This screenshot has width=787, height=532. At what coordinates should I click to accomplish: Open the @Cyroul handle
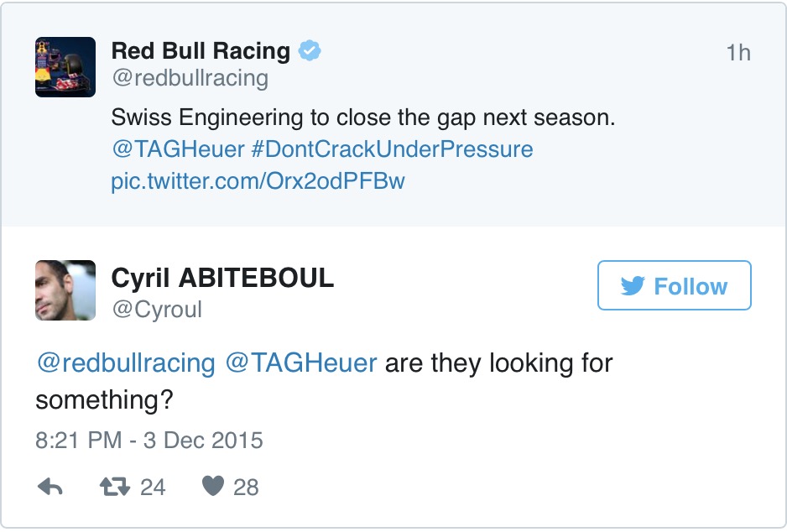coord(157,310)
